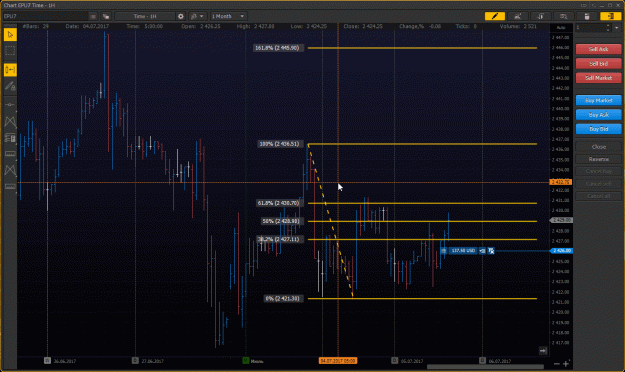Click the orange 04.07.2017 05:00 time marker
Screen dimensions: 625x372
338,361
